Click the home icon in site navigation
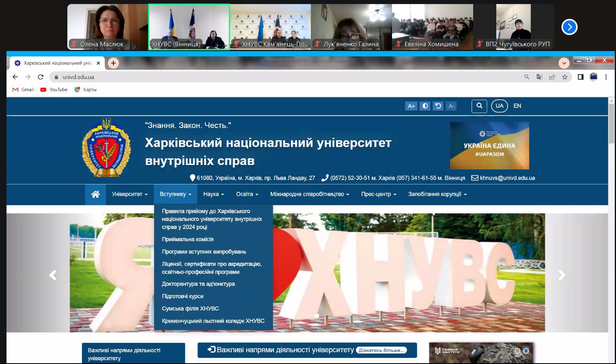616x364 pixels. [95, 194]
